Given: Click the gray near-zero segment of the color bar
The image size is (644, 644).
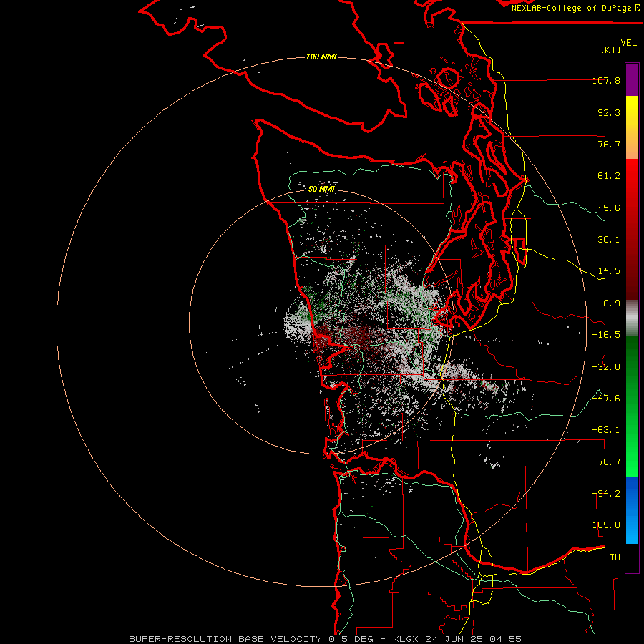Looking at the screenshot, I should pyautogui.click(x=632, y=318).
